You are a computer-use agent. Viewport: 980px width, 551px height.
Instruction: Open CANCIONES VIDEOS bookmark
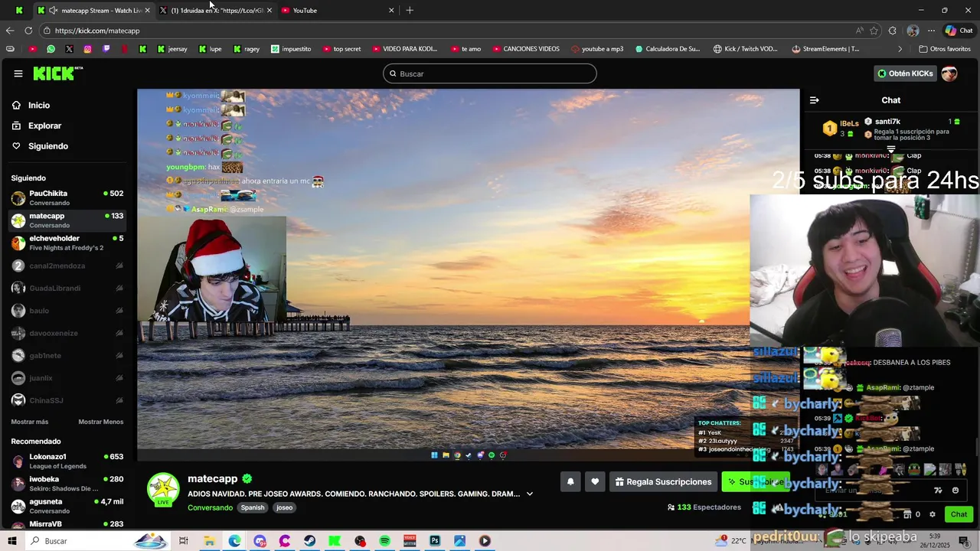tap(526, 49)
